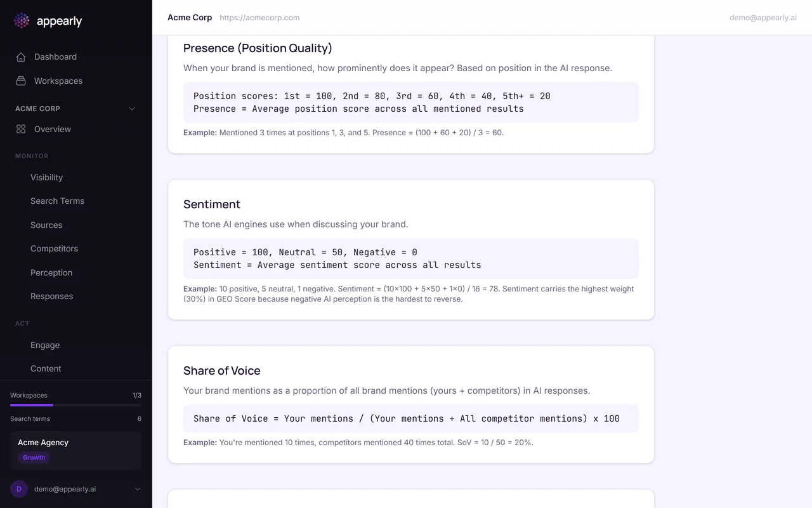Click the Workspaces usage progress bar

pos(75,405)
